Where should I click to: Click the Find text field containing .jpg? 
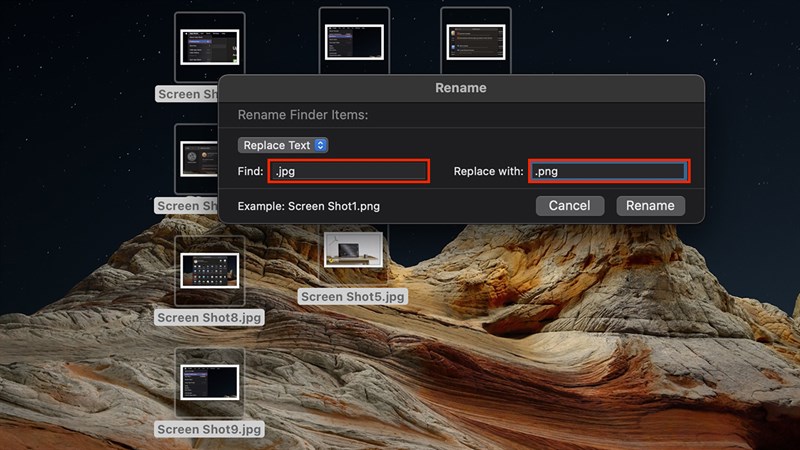(x=348, y=171)
